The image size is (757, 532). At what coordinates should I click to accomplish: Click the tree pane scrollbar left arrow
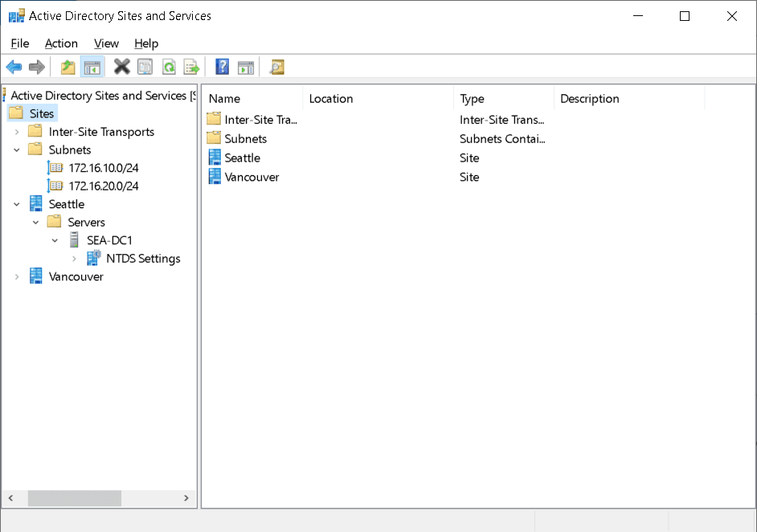(11, 497)
